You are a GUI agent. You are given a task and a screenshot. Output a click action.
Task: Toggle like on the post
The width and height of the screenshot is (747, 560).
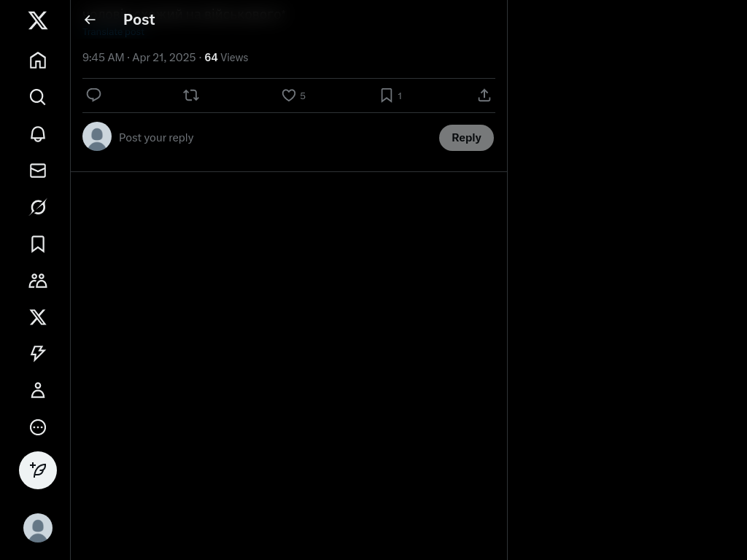(x=289, y=96)
